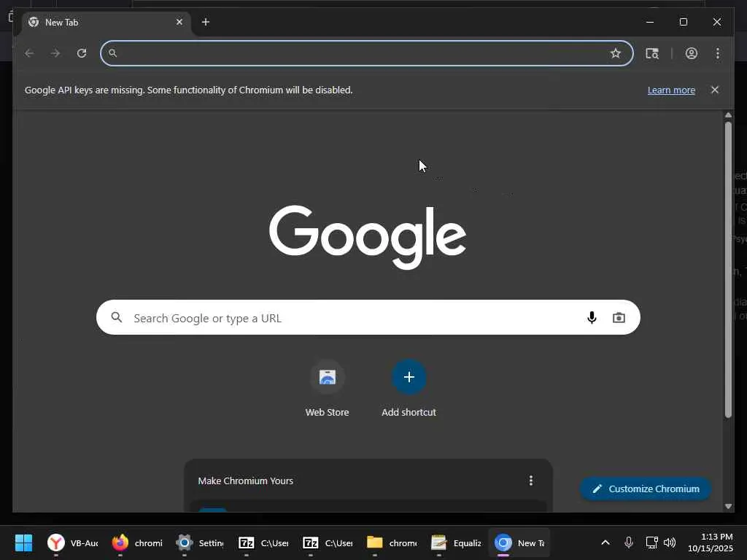The height and width of the screenshot is (560, 747).
Task: Open Make Chromium Yours options menu
Action: tap(531, 481)
